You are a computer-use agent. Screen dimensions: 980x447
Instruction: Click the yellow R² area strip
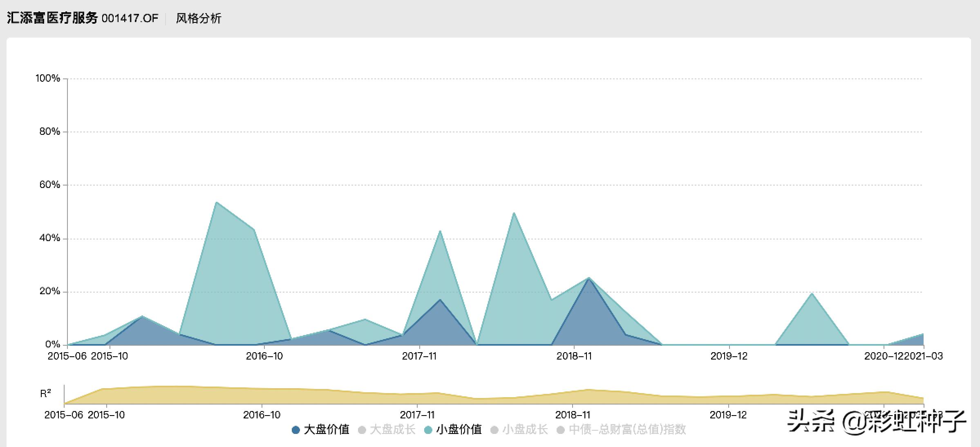point(286,396)
